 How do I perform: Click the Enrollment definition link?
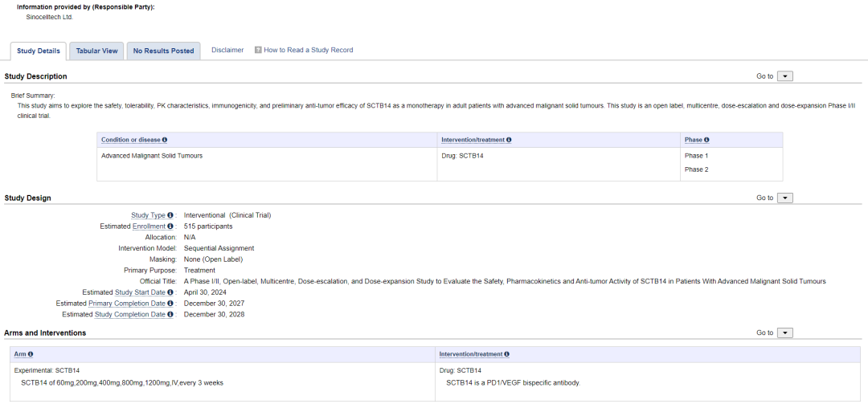(x=149, y=226)
